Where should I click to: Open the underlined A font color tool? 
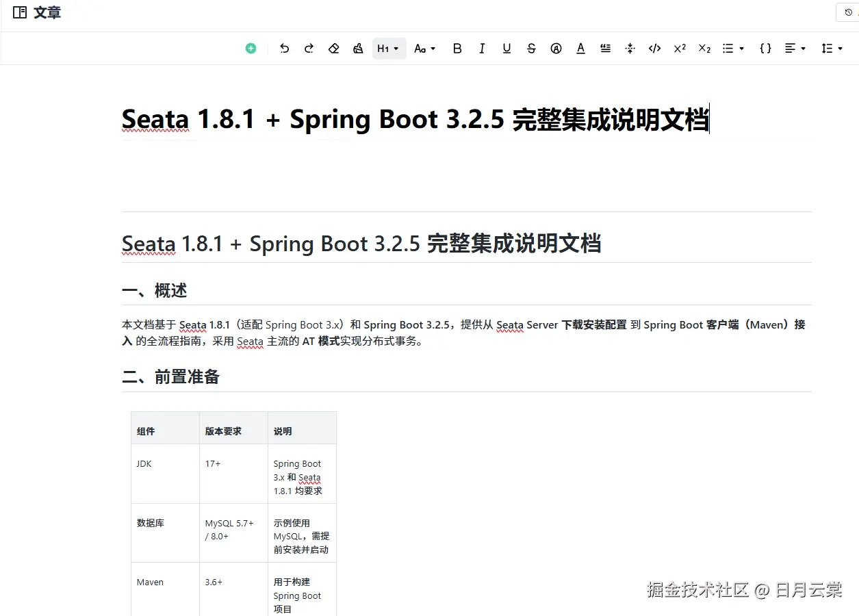(580, 49)
